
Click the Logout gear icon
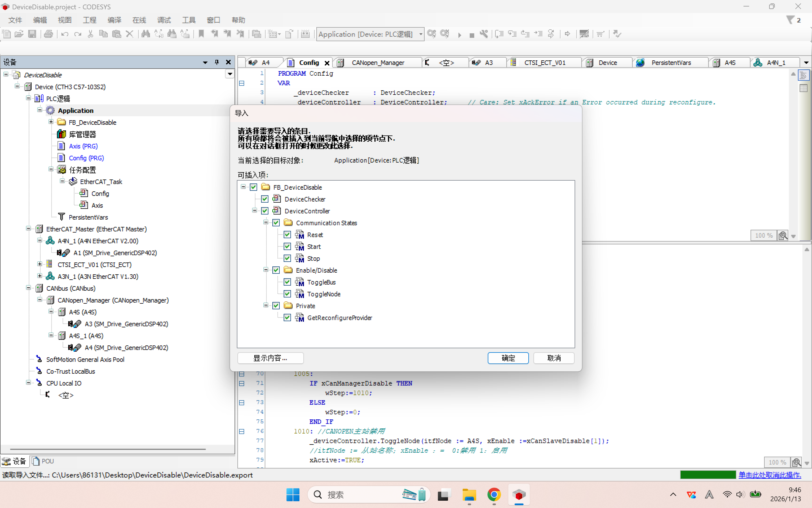445,34
